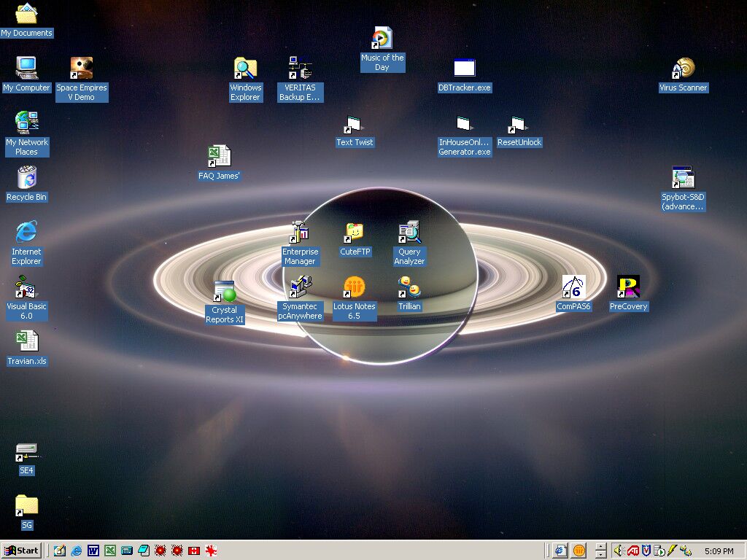Viewport: 747px width, 560px height.
Task: Click the Virus Scanner desktop icon
Action: click(x=683, y=69)
